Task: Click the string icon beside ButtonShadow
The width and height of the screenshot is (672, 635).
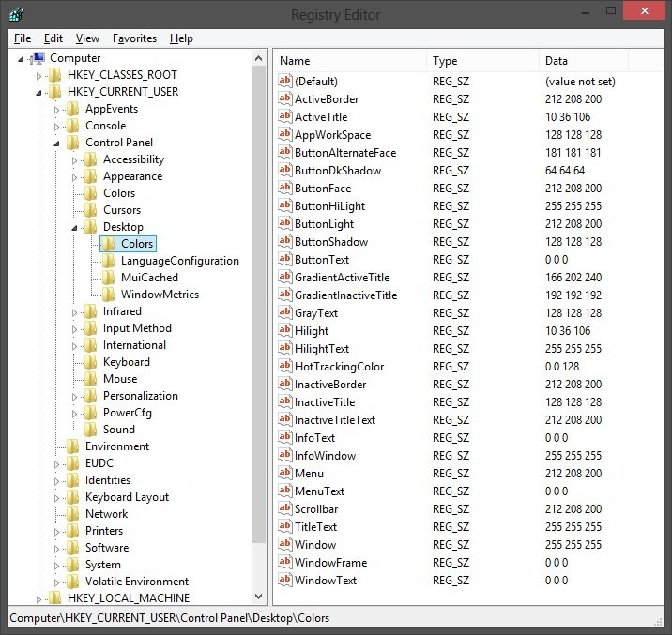Action: tap(285, 241)
